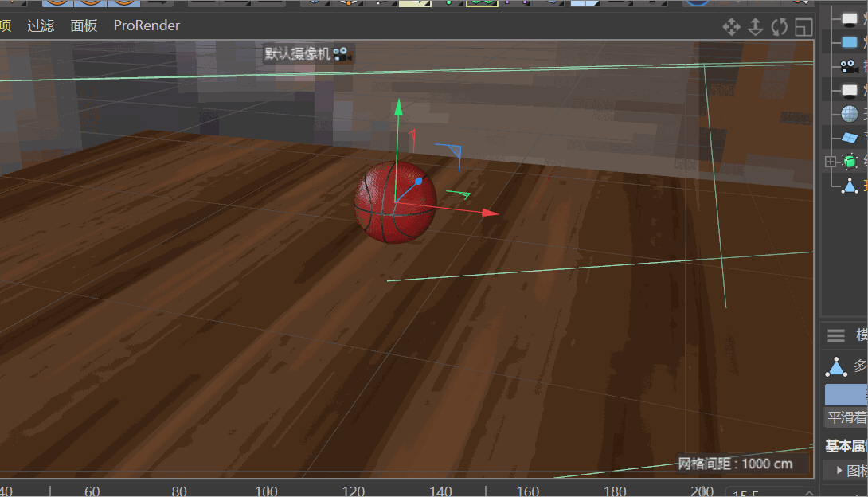Click the viewport rotate camera icon

[779, 27]
